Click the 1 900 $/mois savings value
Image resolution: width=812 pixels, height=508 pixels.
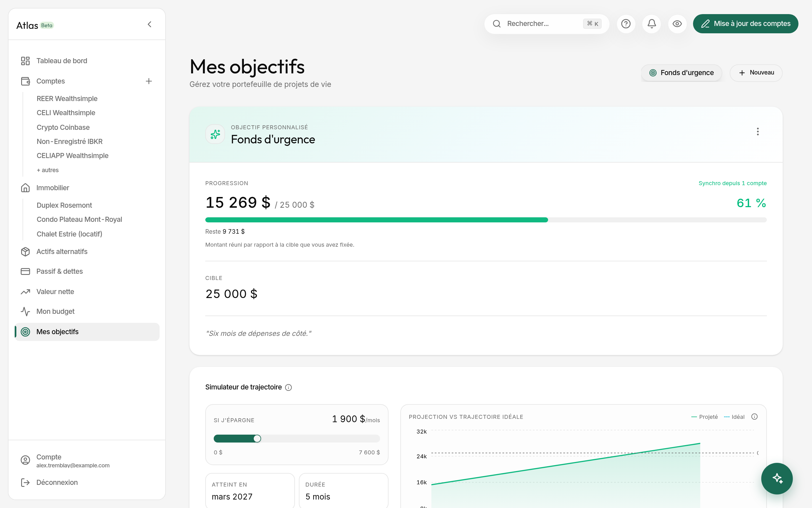click(x=356, y=419)
